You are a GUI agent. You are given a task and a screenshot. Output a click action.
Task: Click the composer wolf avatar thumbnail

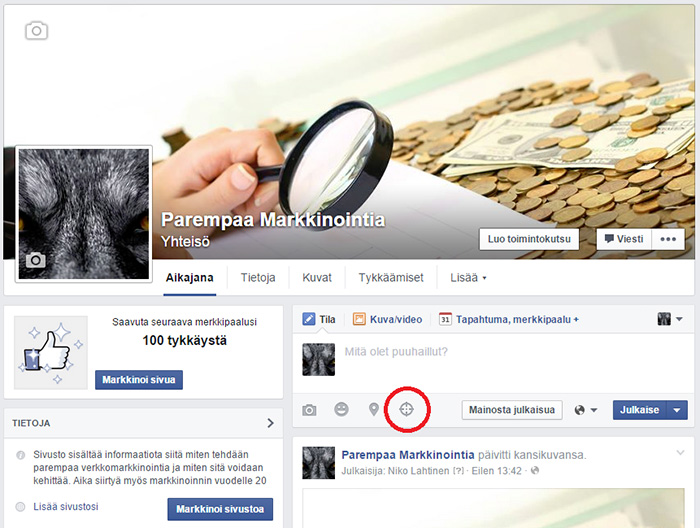click(318, 359)
